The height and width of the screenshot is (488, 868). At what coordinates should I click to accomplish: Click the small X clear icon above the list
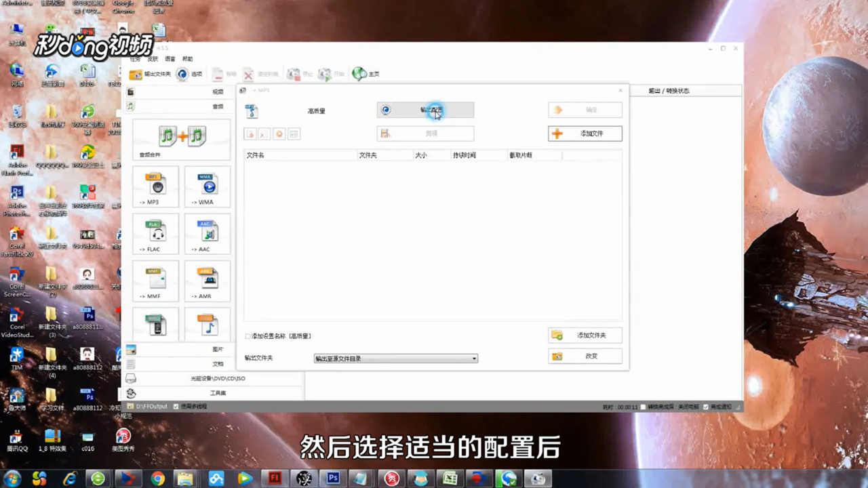pyautogui.click(x=264, y=134)
